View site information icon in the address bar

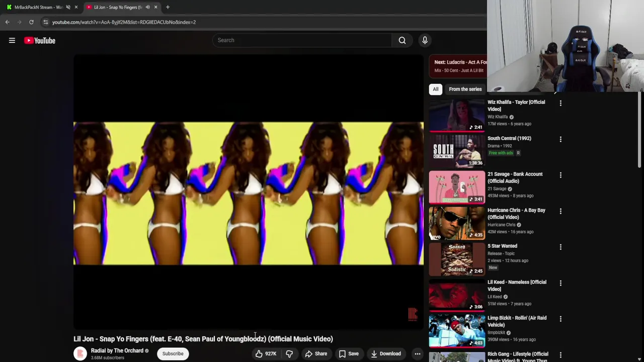coord(46,22)
